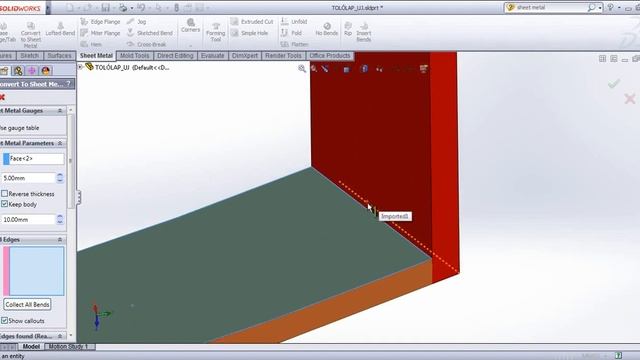Select the Forming Tool
Screen dimensions: 640x360
(216, 32)
